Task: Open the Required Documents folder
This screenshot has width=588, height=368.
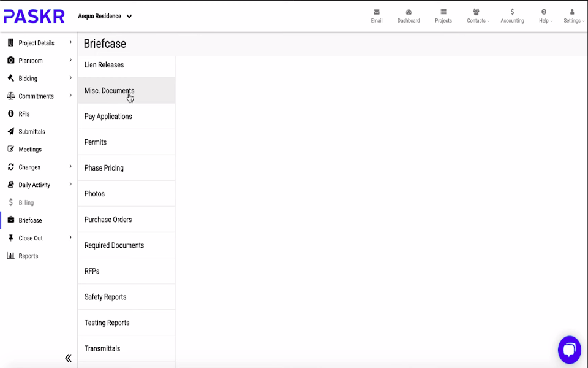Action: coord(126,245)
